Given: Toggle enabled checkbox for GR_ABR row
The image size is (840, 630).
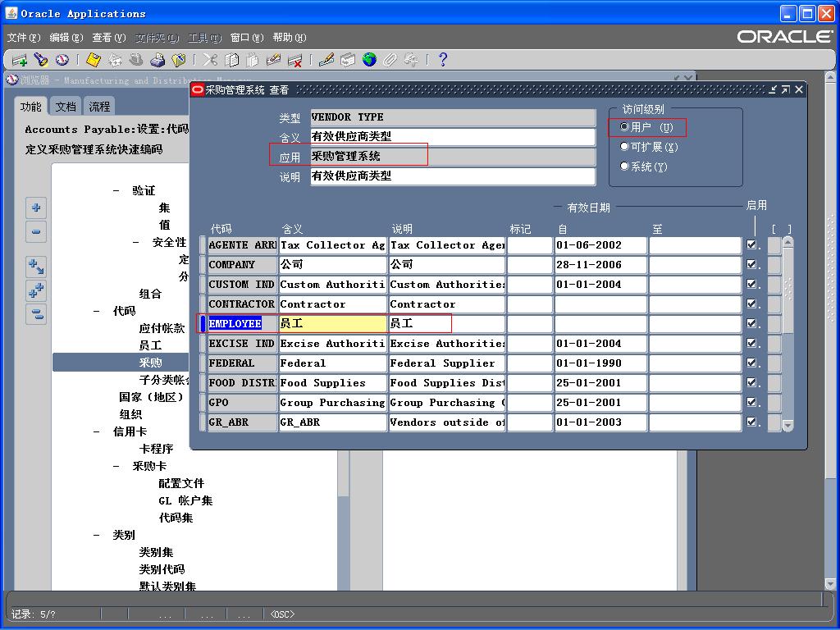Looking at the screenshot, I should [x=751, y=422].
